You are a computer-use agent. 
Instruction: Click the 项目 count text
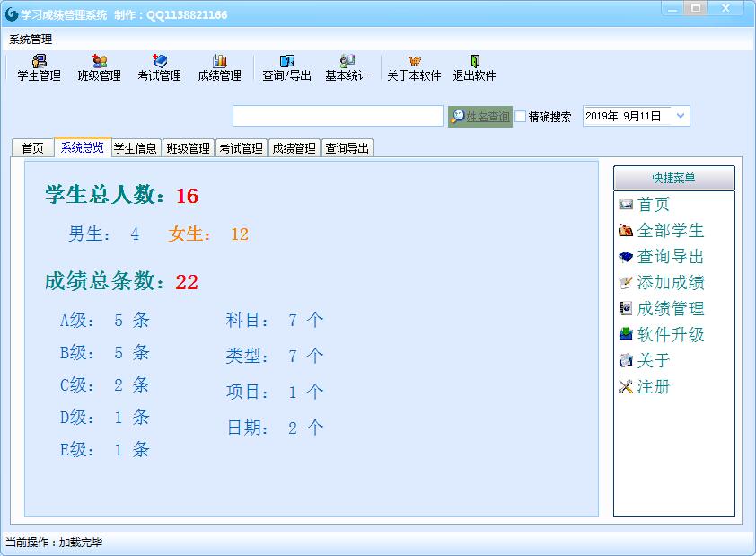click(275, 392)
